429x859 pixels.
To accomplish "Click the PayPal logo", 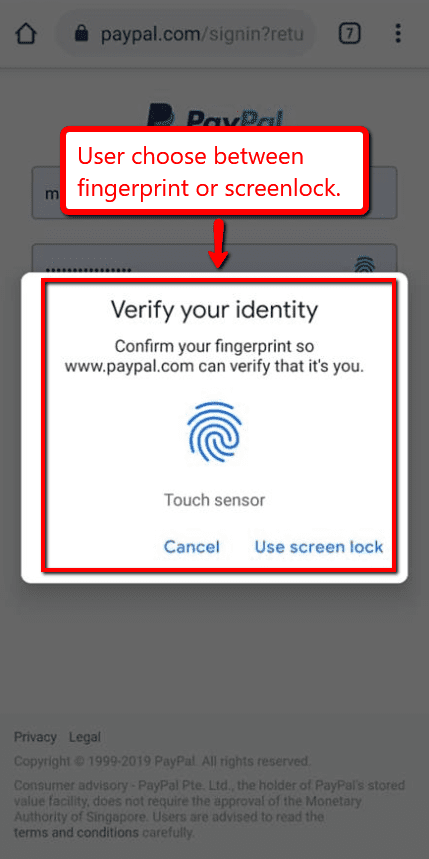I will pos(214,117).
